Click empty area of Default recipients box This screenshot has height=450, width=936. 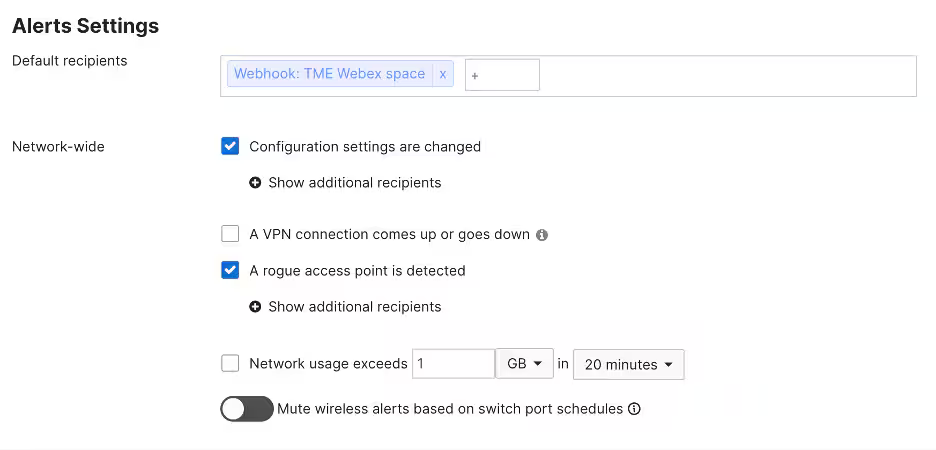click(727, 76)
